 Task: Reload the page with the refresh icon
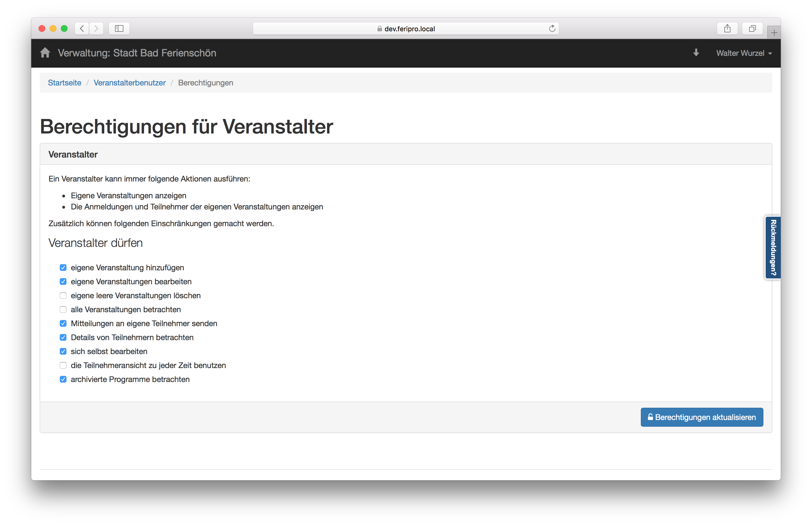point(552,28)
